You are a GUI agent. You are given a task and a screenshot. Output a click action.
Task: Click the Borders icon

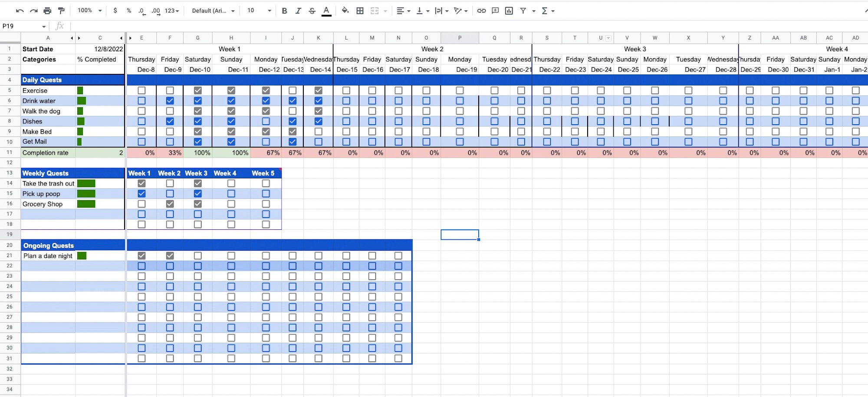(360, 10)
